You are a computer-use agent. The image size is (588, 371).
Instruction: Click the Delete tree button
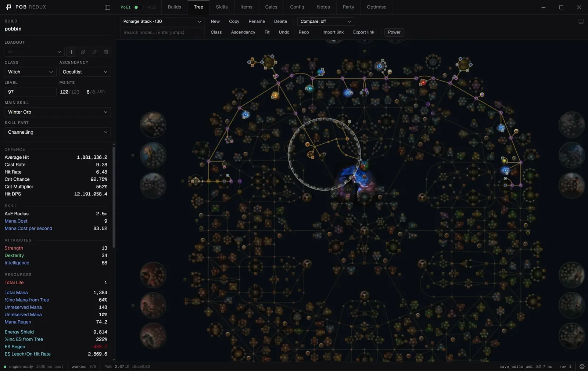(280, 21)
